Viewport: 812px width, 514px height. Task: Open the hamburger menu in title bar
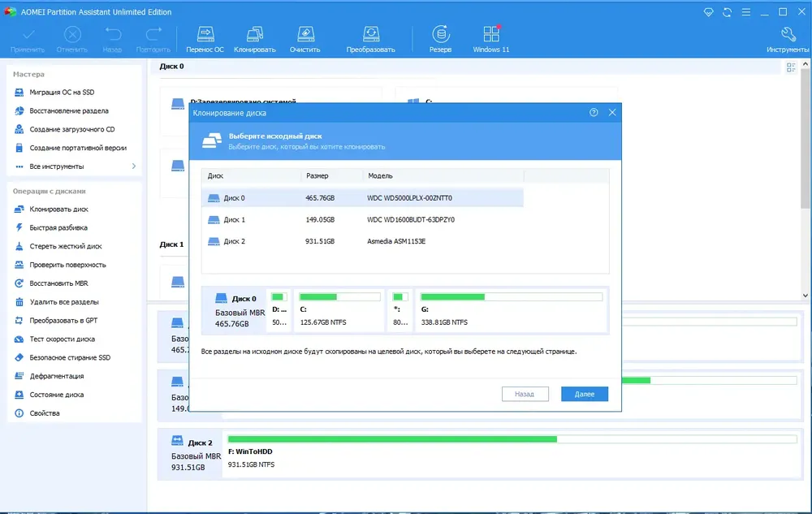tap(745, 12)
